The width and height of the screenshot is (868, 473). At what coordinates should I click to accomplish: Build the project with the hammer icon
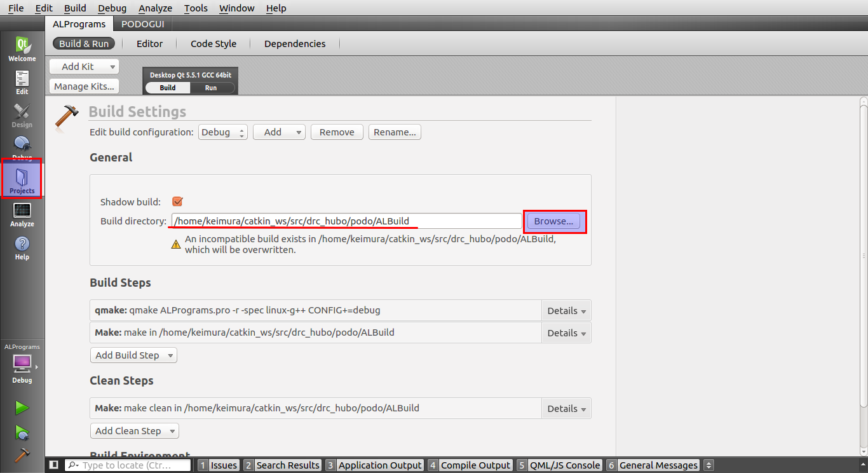point(22,455)
